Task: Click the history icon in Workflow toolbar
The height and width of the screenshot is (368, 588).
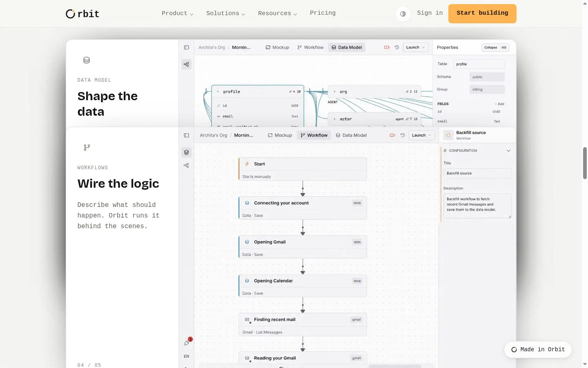Action: point(403,135)
